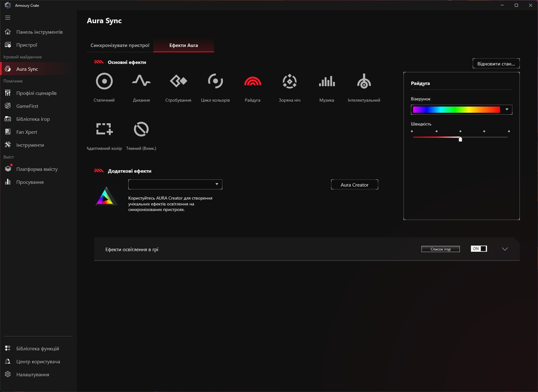Image resolution: width=538 pixels, height=392 pixels.
Task: Open the Додаткові ефекти dropdown list
Action: [175, 184]
